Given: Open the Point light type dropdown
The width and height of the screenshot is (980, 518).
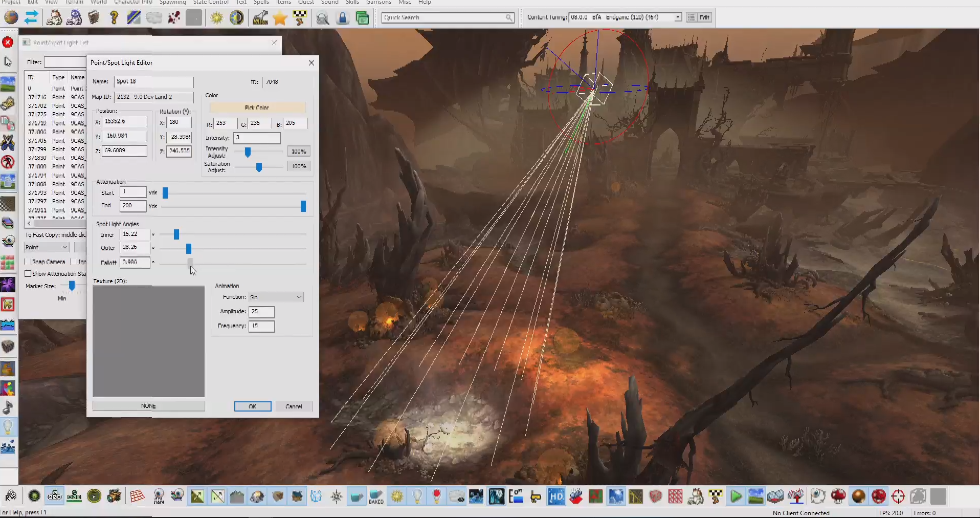Looking at the screenshot, I should click(47, 247).
